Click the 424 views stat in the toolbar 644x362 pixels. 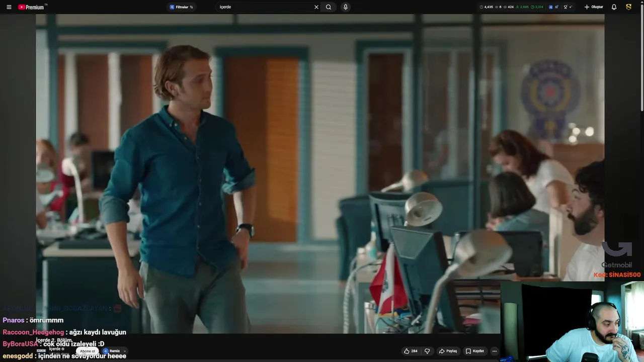pos(508,7)
